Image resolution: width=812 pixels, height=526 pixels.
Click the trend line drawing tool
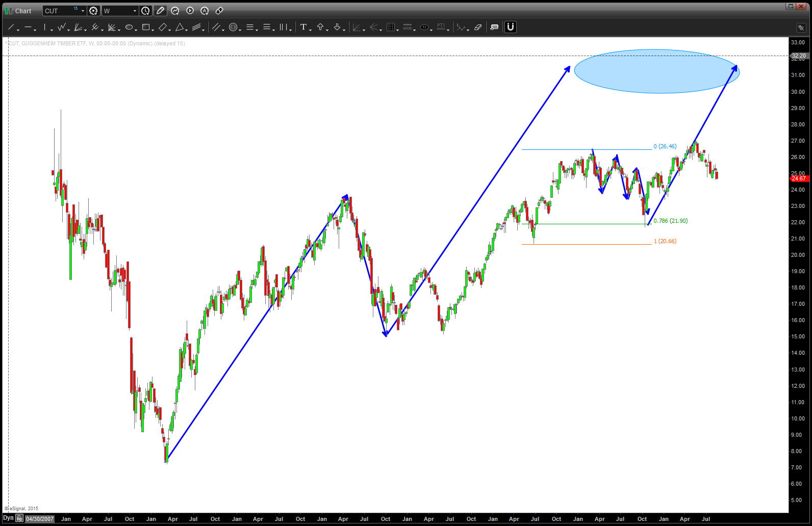click(11, 28)
